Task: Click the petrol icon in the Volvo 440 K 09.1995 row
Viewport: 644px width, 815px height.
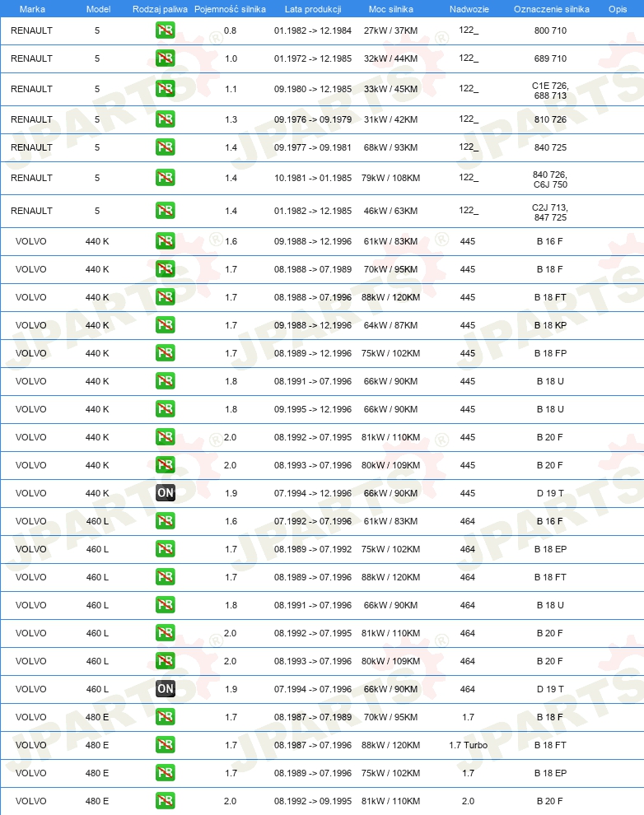Action: point(166,409)
